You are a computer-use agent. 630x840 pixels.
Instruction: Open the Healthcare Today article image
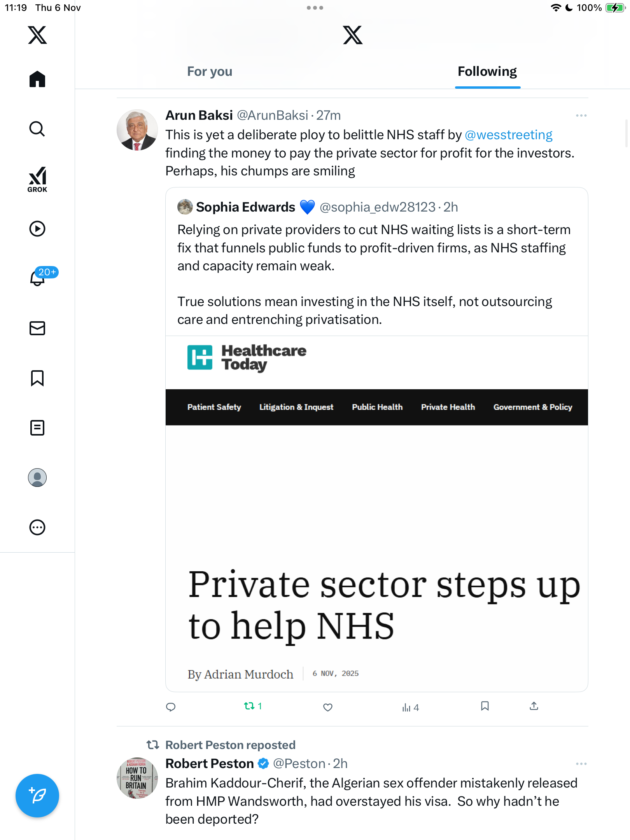coord(376,513)
